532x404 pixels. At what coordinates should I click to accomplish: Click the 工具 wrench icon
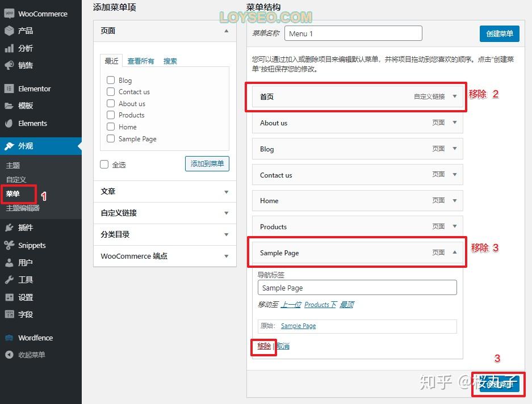[x=9, y=280]
